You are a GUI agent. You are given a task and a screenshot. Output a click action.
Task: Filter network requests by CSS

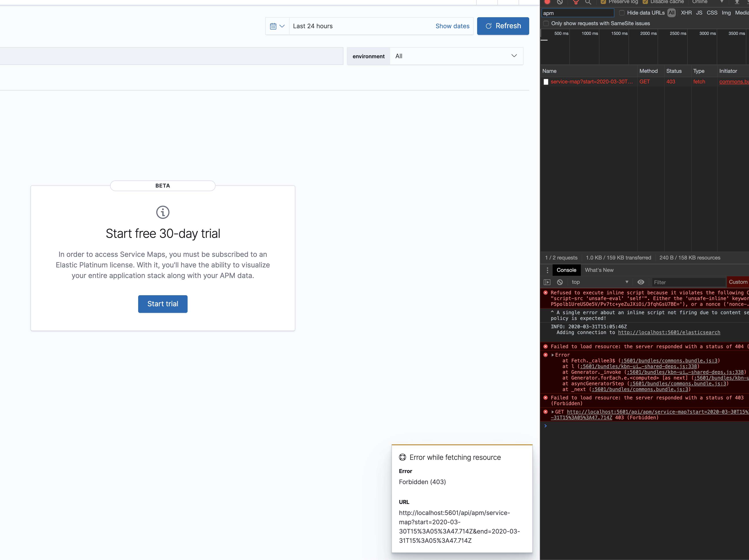[x=712, y=13]
